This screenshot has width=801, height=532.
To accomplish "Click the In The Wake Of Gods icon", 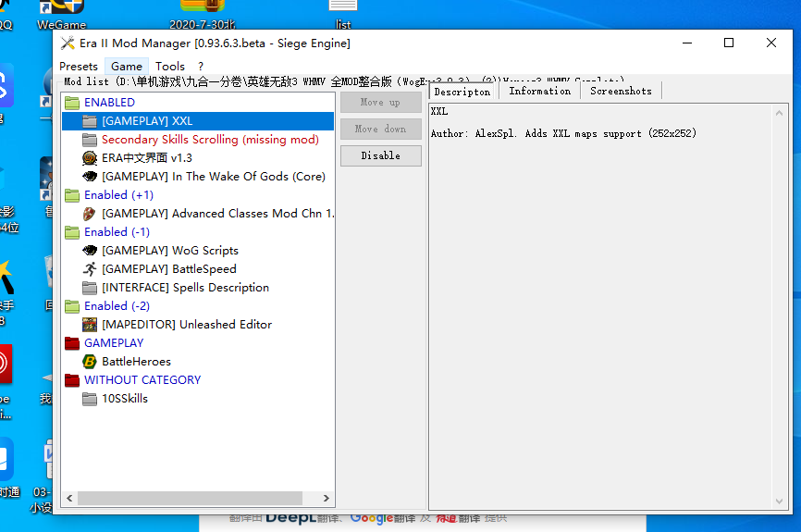I will (x=90, y=177).
